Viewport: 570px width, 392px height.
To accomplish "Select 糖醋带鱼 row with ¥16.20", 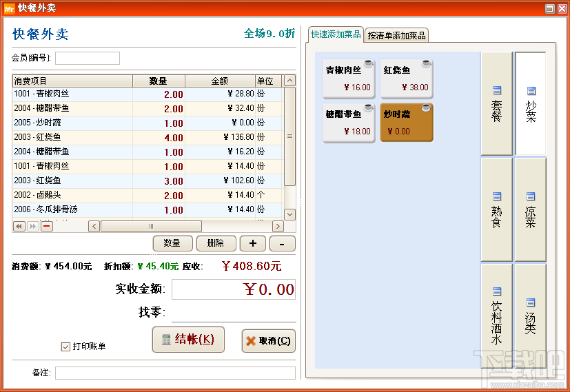I will [x=148, y=152].
